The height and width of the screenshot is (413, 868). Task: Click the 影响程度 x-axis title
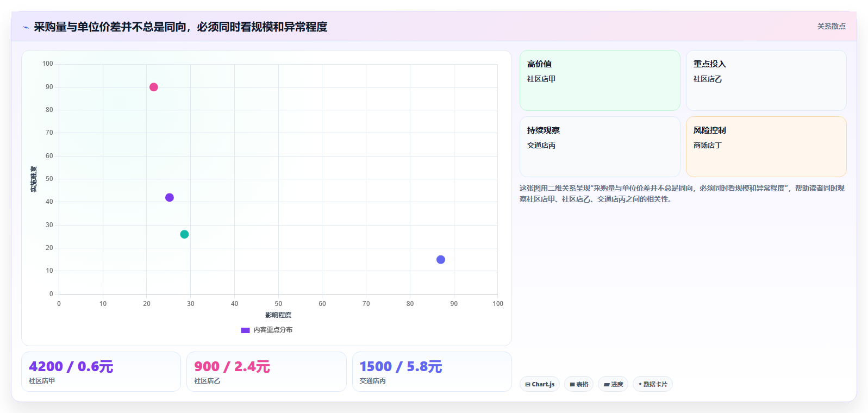tap(278, 315)
